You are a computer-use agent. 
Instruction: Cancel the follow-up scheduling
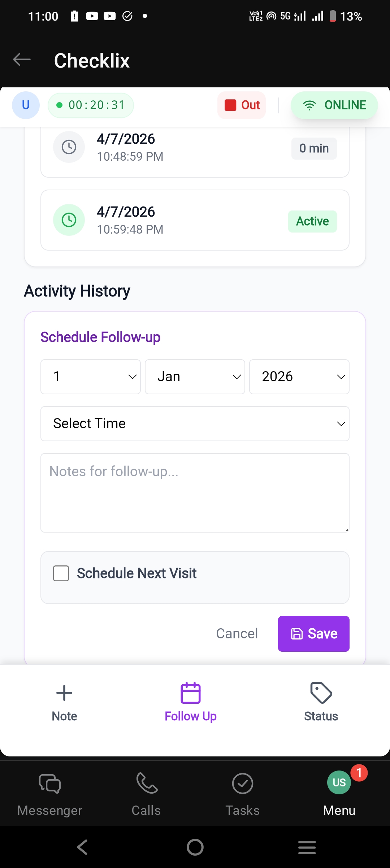[x=237, y=634]
